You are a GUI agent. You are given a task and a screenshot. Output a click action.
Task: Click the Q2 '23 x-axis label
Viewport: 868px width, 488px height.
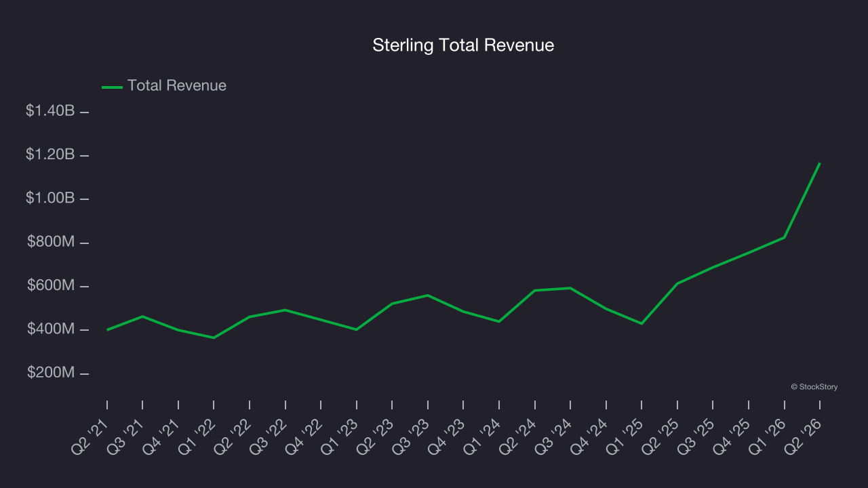point(376,436)
